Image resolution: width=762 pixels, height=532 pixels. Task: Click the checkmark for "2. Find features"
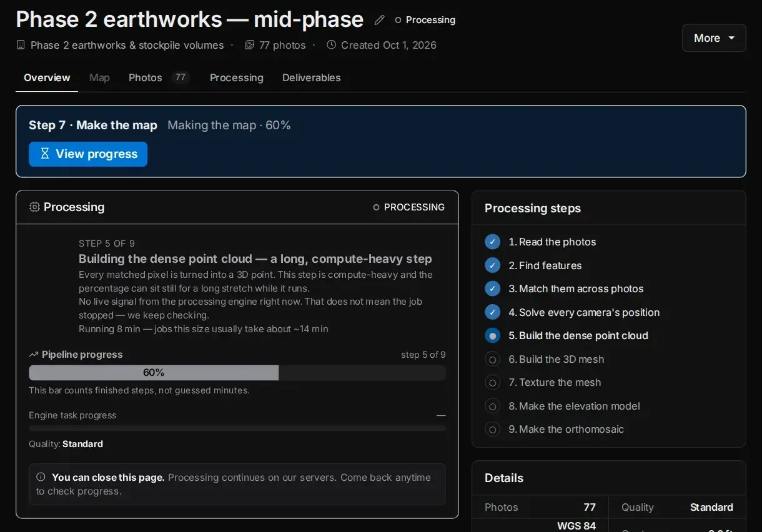tap(493, 265)
